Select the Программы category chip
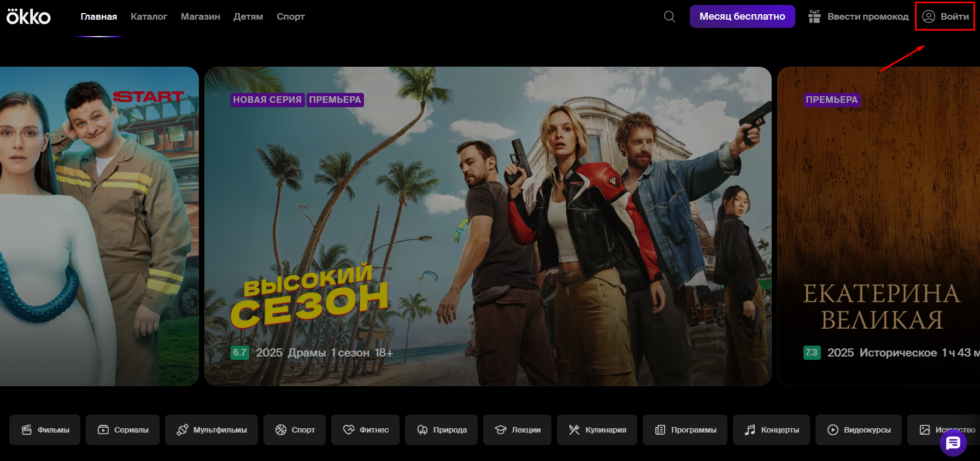The height and width of the screenshot is (461, 980). click(685, 430)
